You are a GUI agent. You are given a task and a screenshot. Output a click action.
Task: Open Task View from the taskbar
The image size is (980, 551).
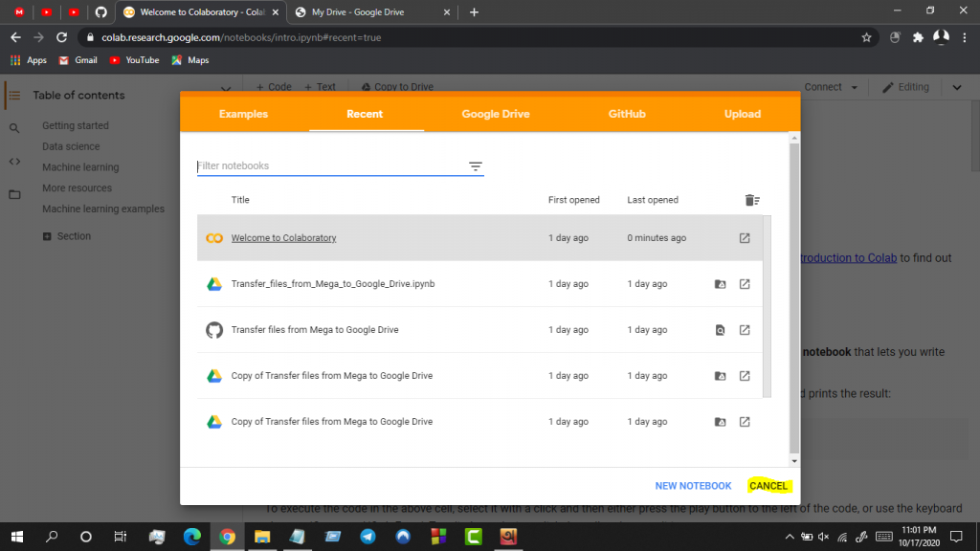120,536
